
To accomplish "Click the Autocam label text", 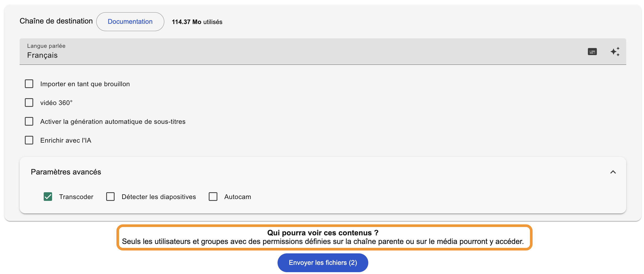I will point(238,197).
